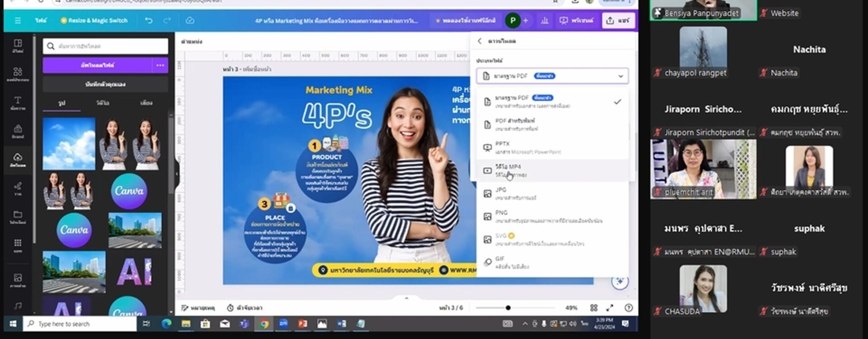The width and height of the screenshot is (868, 339).
Task: Open more upload options three-dot button
Action: [160, 65]
